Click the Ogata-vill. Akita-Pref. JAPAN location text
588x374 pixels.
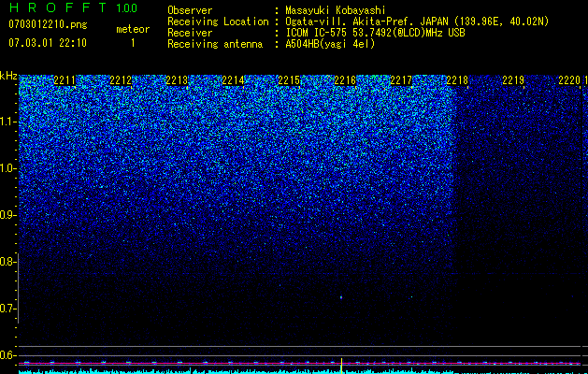(417, 22)
